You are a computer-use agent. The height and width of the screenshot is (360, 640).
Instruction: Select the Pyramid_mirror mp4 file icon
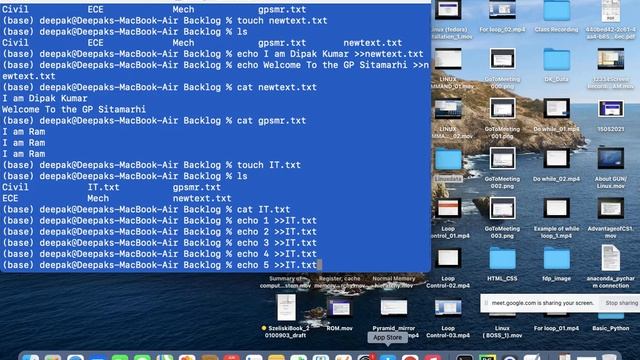394,308
